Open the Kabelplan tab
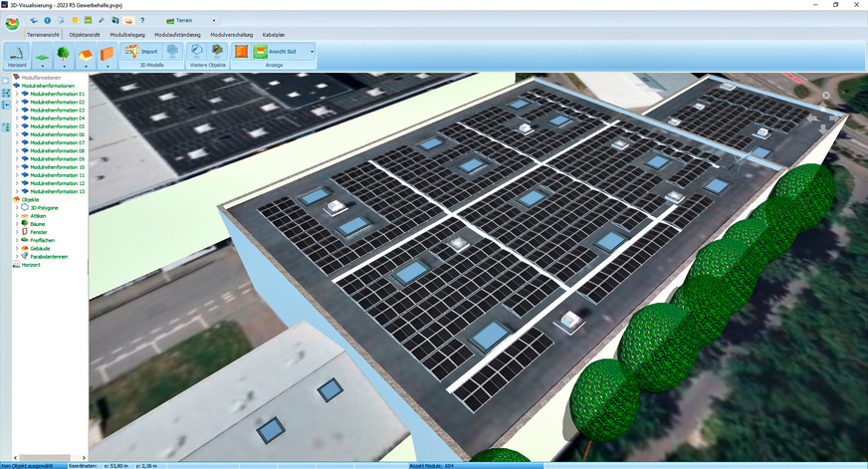The image size is (868, 469). tap(274, 34)
